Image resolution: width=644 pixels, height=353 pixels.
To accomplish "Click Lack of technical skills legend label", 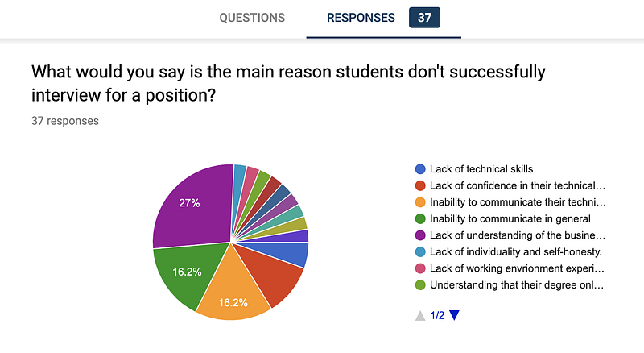I will click(481, 169).
